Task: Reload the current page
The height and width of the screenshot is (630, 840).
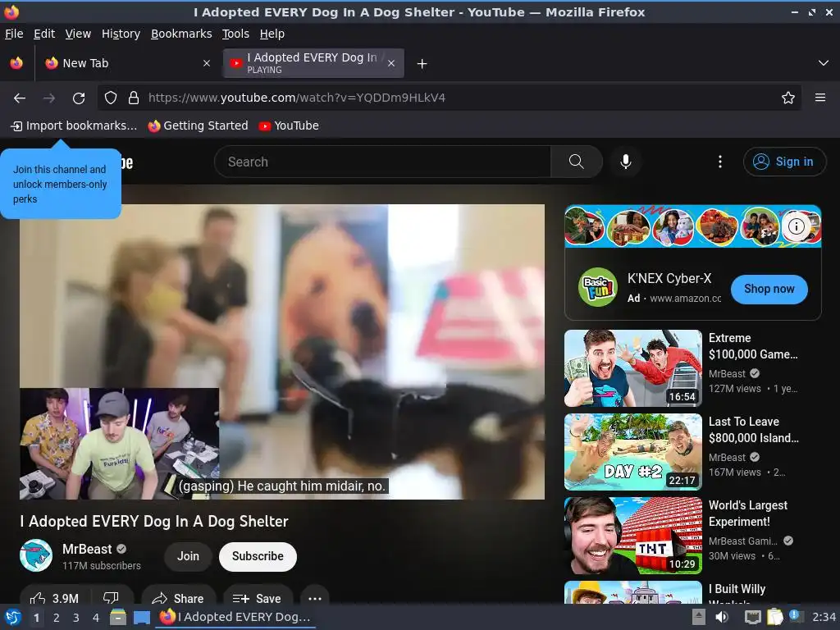Action: coord(79,98)
